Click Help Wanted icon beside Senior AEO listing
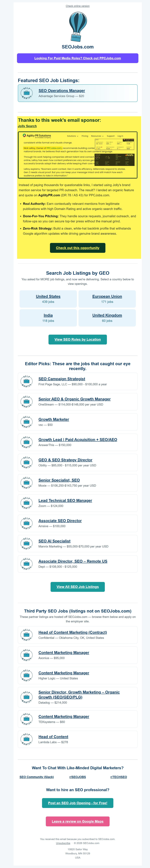Viewport: 150px width, 868px height. click(x=26, y=402)
